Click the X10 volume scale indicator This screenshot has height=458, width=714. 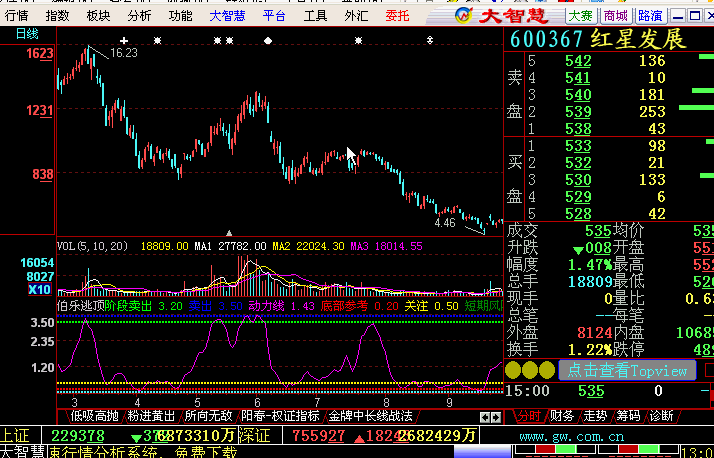(39, 290)
